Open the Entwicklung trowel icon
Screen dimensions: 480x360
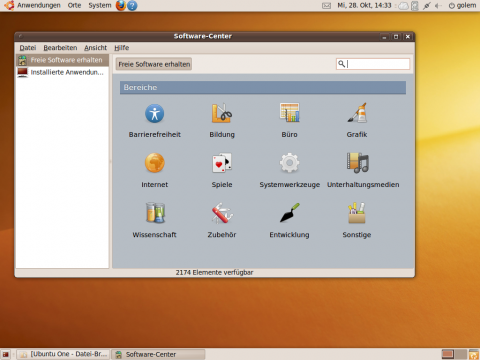290,213
